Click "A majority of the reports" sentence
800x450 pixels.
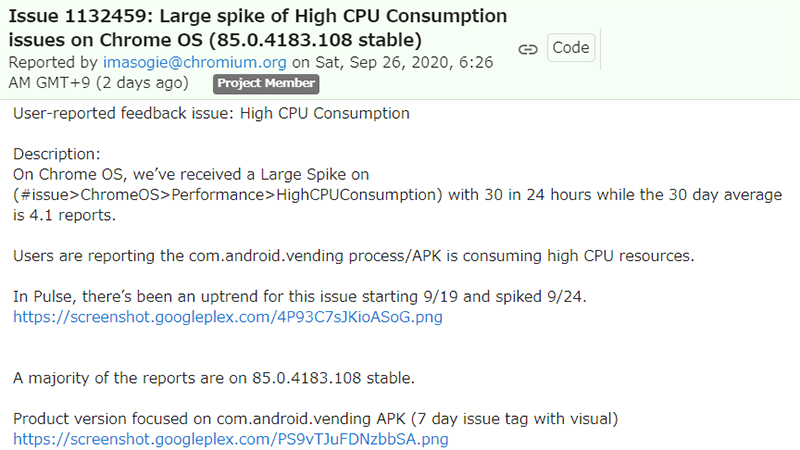click(x=214, y=378)
